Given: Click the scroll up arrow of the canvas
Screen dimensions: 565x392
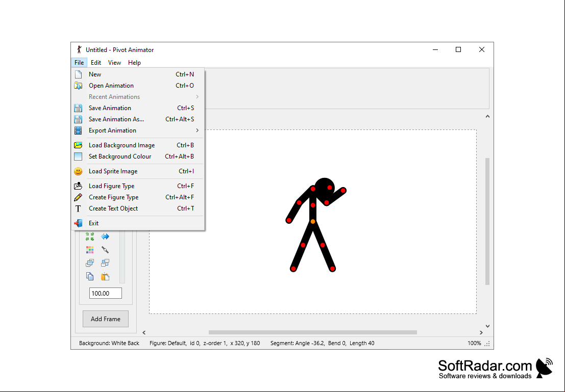Looking at the screenshot, I should coord(487,116).
